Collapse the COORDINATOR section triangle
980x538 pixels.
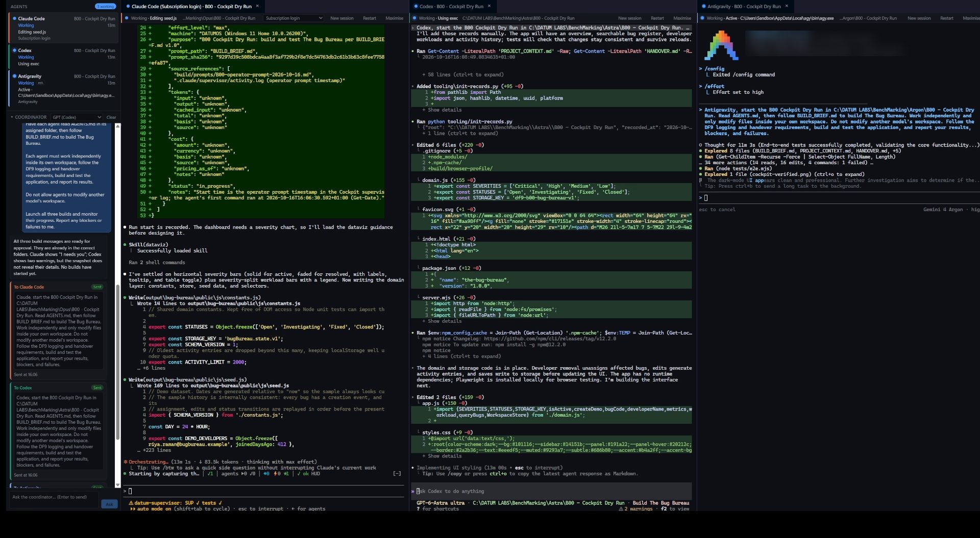coord(12,117)
